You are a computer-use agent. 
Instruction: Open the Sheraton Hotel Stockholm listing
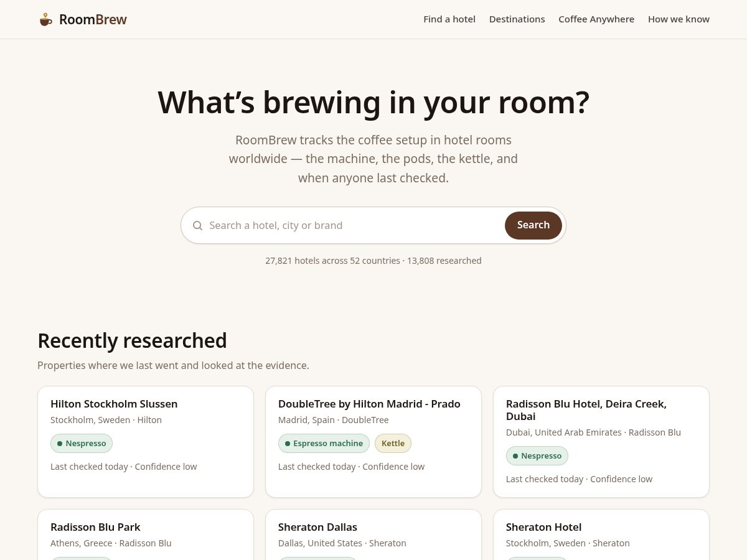click(x=543, y=527)
